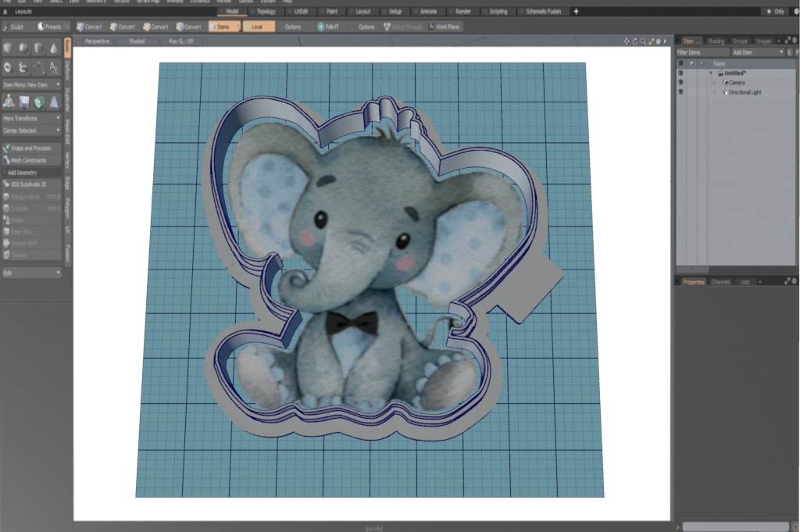The image size is (800, 532).
Task: Select the Torus primitive tool
Action: pos(8,68)
